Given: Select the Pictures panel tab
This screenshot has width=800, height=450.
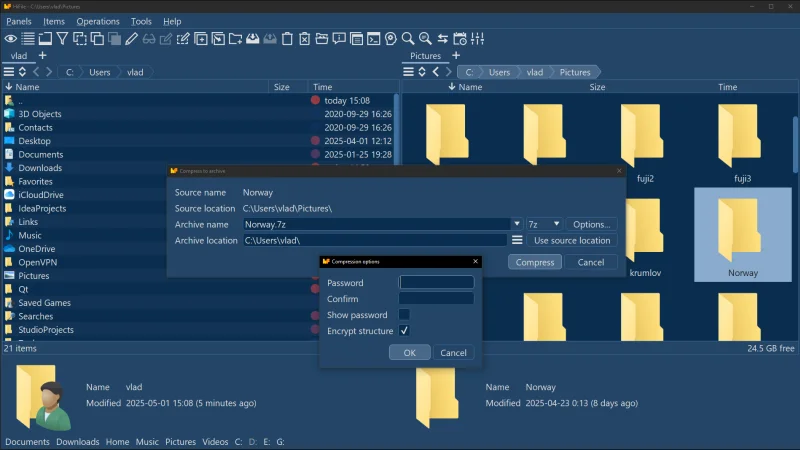Looking at the screenshot, I should coord(426,56).
